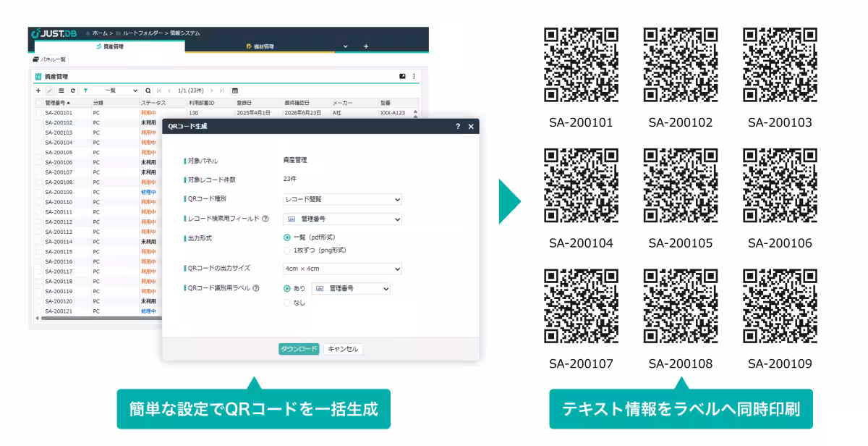Screen dimensions: 868x446
Task: Click the QR code labeled SA-200109
Action: click(780, 306)
